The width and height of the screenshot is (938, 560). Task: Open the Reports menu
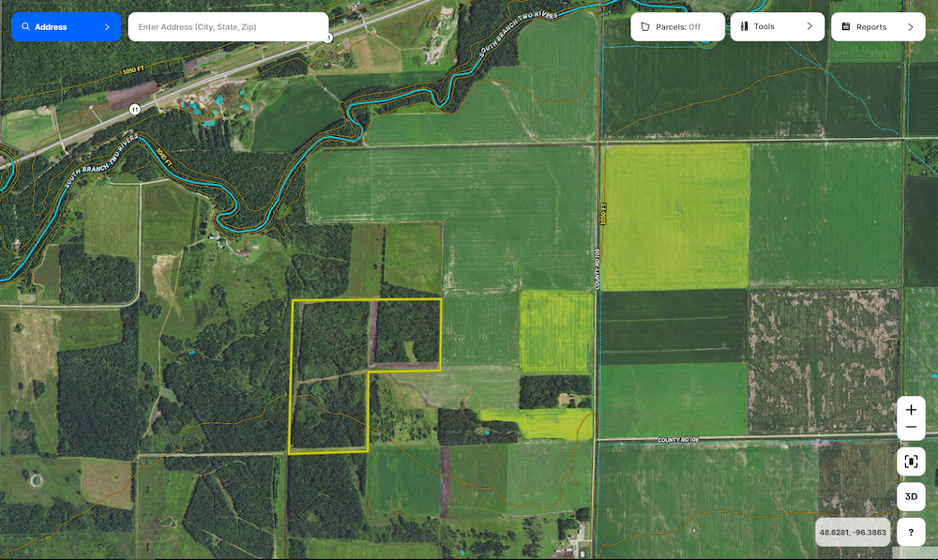[x=870, y=27]
